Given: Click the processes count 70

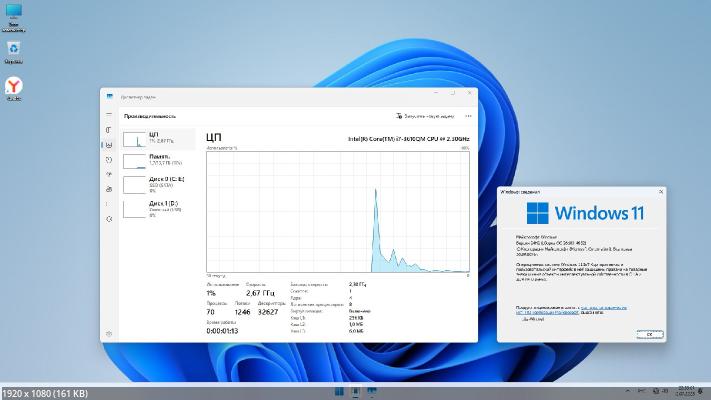Looking at the screenshot, I should pos(210,312).
